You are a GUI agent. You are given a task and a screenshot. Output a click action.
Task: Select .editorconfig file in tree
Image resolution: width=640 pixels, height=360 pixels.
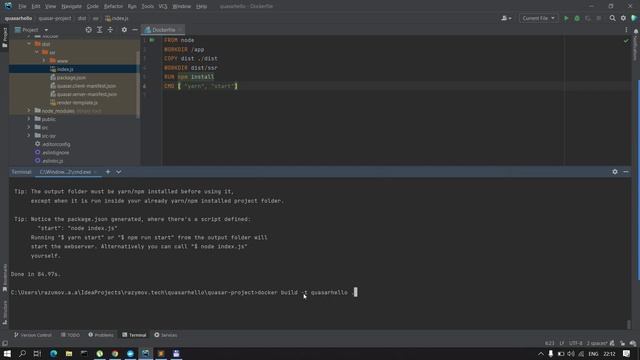tap(56, 144)
